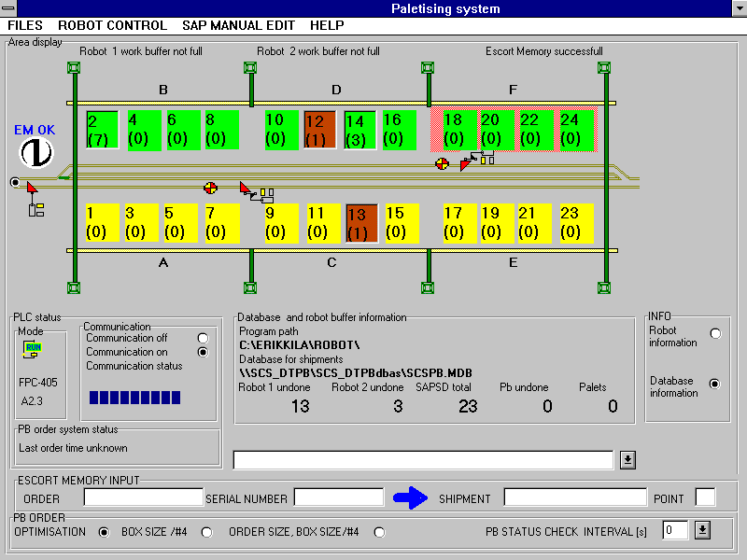Screen dimensions: 747x560
Task: Select green pallet position 18
Action: [x=459, y=130]
